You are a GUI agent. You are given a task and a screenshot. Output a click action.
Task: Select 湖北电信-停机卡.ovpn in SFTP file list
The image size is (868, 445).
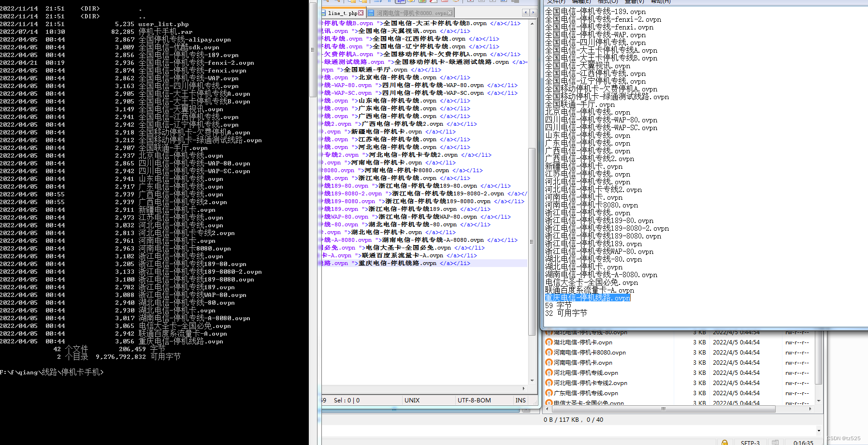click(583, 342)
